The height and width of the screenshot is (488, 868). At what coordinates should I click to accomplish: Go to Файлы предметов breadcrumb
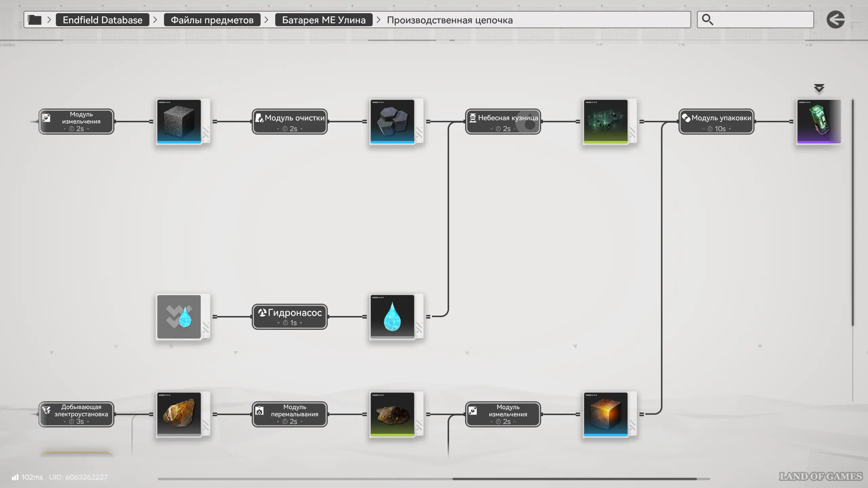tap(212, 20)
